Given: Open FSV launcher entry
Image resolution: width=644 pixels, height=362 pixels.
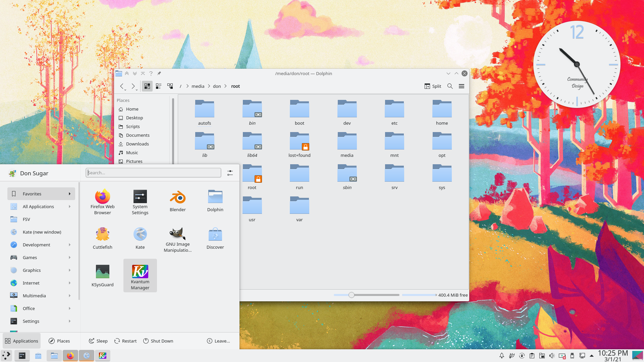Looking at the screenshot, I should [x=41, y=219].
